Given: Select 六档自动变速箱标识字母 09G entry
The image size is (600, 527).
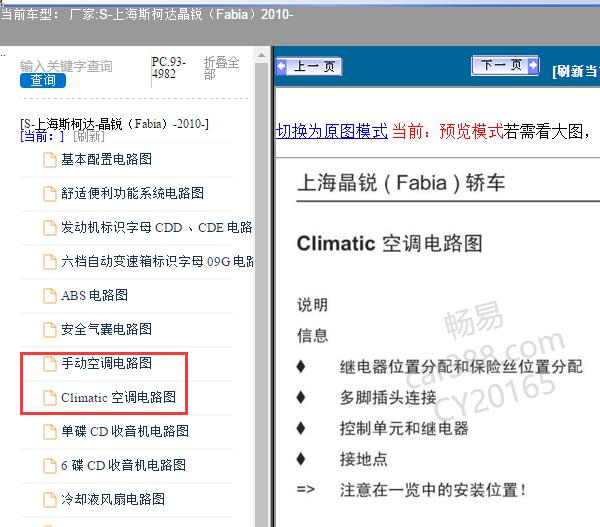Looking at the screenshot, I should tap(157, 261).
